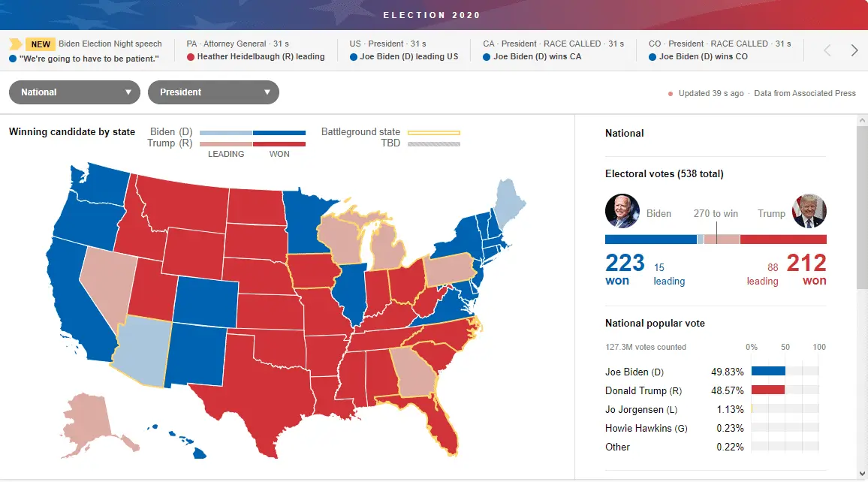
Task: Open the National region dropdown
Action: tap(74, 92)
